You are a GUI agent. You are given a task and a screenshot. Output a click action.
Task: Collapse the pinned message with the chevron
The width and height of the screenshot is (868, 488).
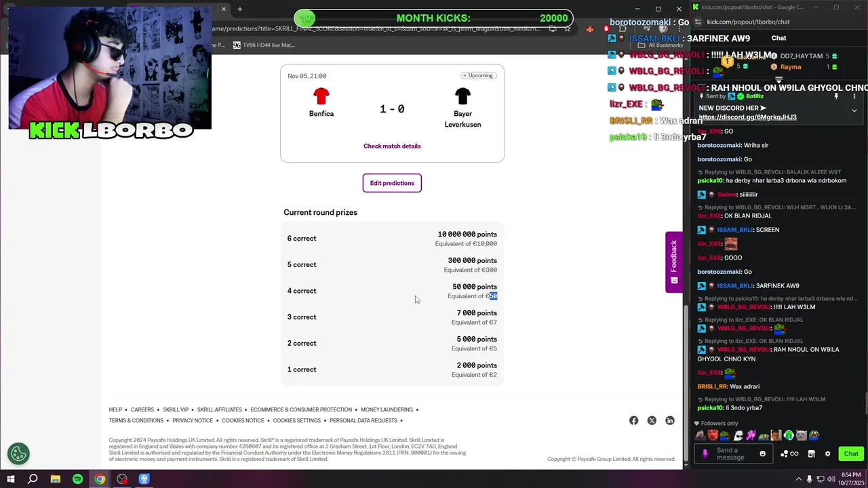coord(854,110)
